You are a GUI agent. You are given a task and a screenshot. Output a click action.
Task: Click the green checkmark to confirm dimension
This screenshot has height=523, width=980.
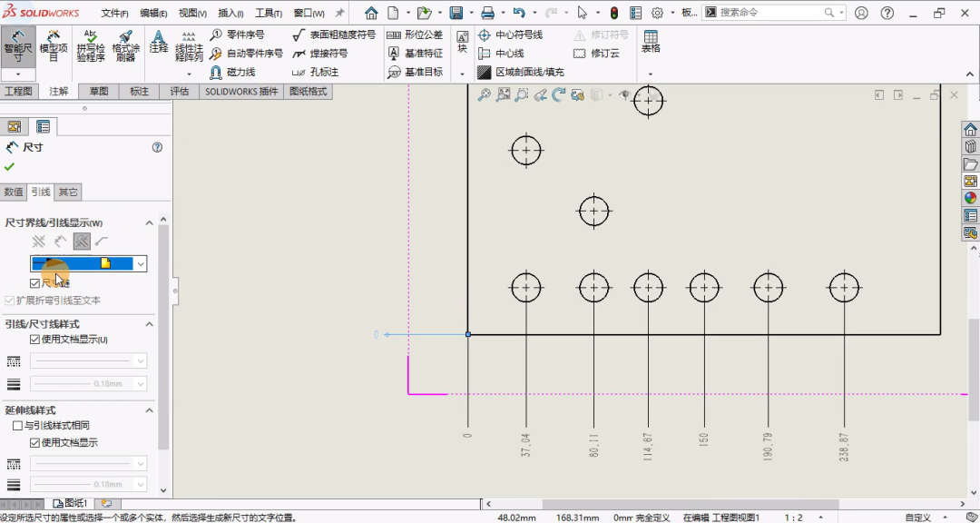coord(10,167)
